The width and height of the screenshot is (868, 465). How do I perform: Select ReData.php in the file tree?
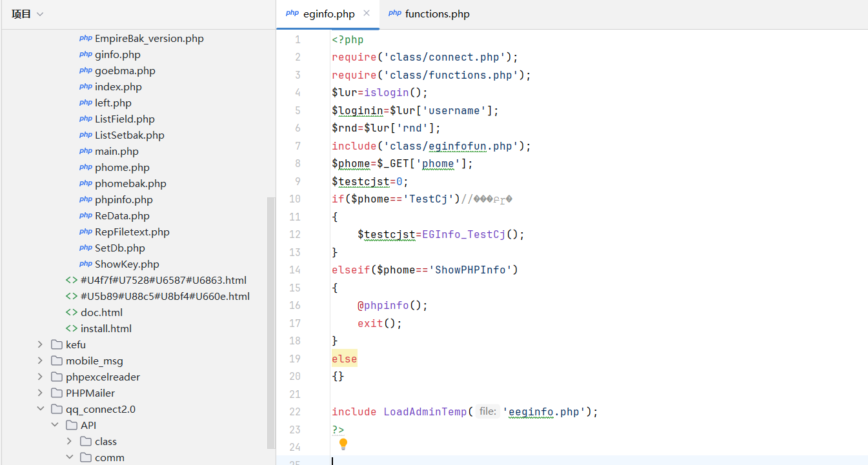coord(122,216)
